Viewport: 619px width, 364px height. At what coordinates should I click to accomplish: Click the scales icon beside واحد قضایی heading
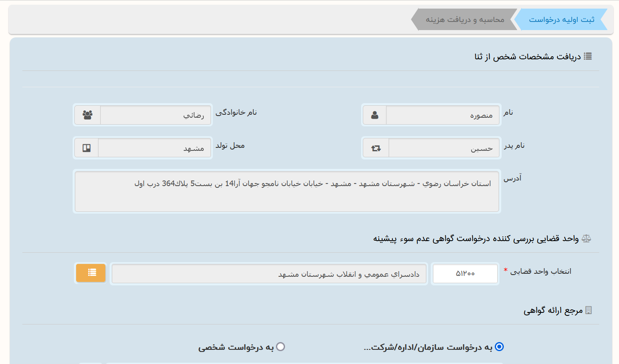(x=586, y=239)
